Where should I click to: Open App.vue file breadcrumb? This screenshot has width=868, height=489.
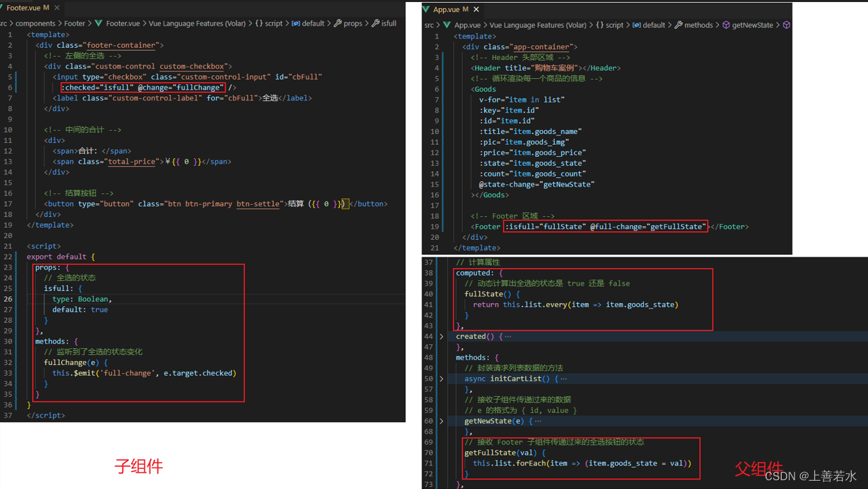[467, 25]
